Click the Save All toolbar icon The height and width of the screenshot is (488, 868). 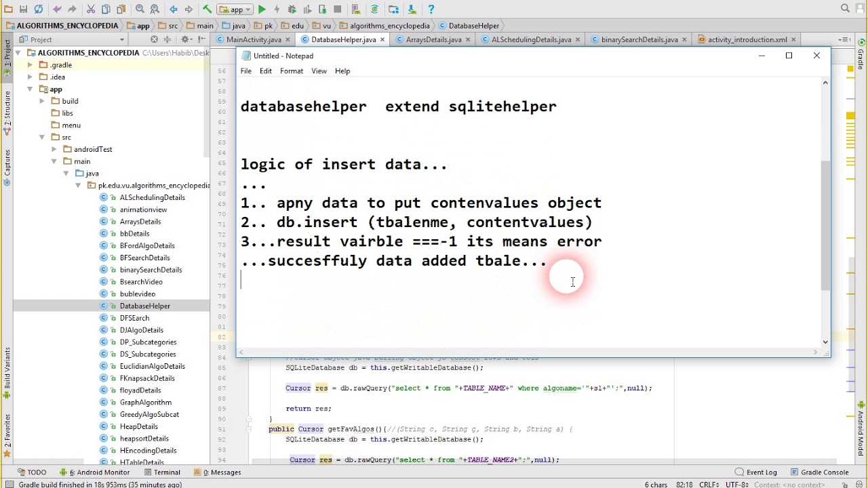click(23, 9)
